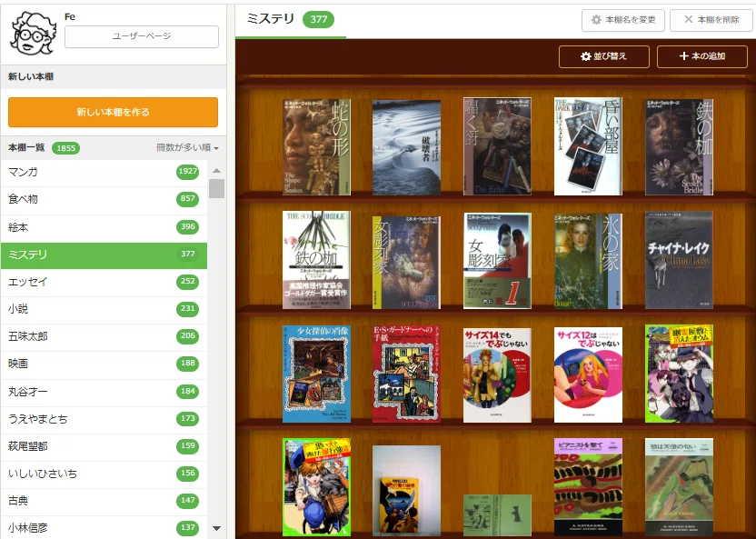Image resolution: width=756 pixels, height=539 pixels.
Task: Click the Fe username text
Action: pyautogui.click(x=70, y=17)
